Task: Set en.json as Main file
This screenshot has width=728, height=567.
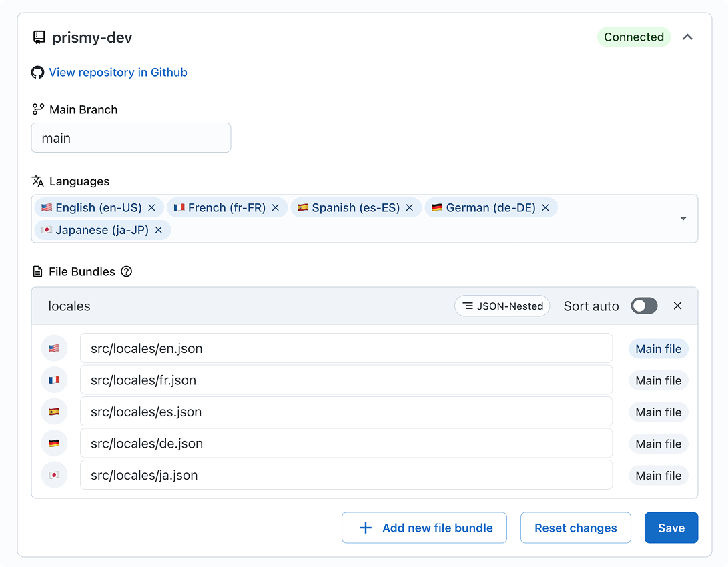Action: coord(659,348)
